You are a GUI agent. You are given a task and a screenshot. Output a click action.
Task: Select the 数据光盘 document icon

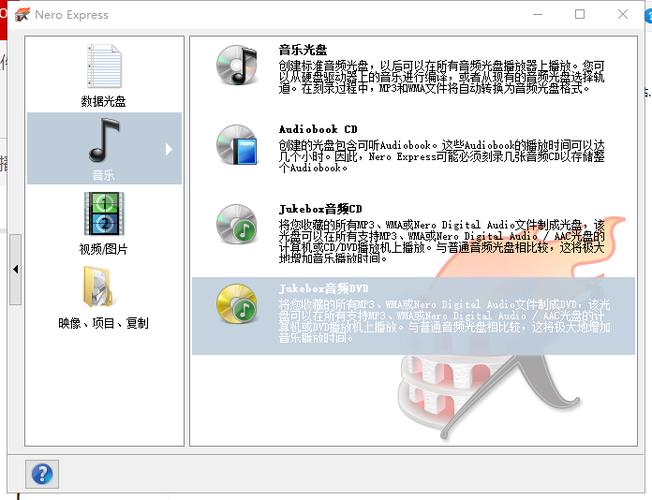point(104,67)
